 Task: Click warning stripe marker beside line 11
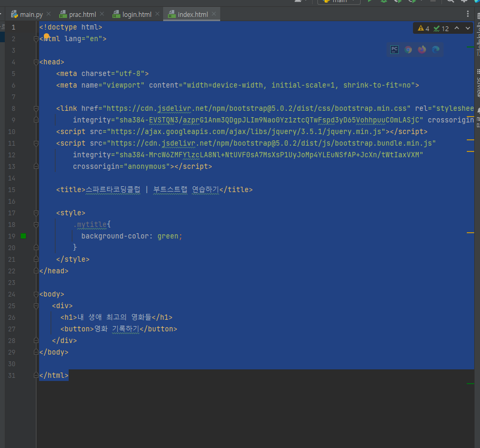(470, 140)
